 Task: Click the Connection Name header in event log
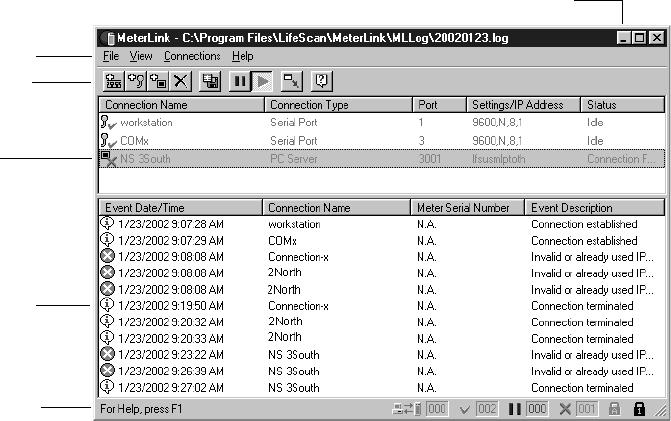[x=336, y=208]
